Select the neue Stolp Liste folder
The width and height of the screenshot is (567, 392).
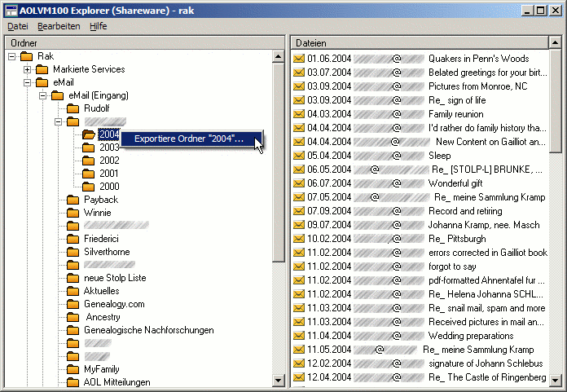[115, 278]
